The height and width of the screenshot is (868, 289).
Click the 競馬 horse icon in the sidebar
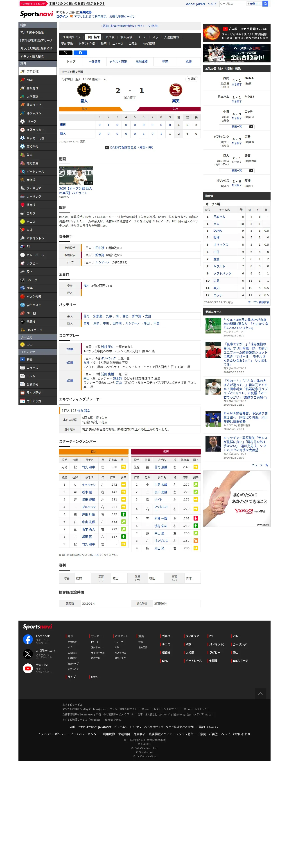(23, 155)
